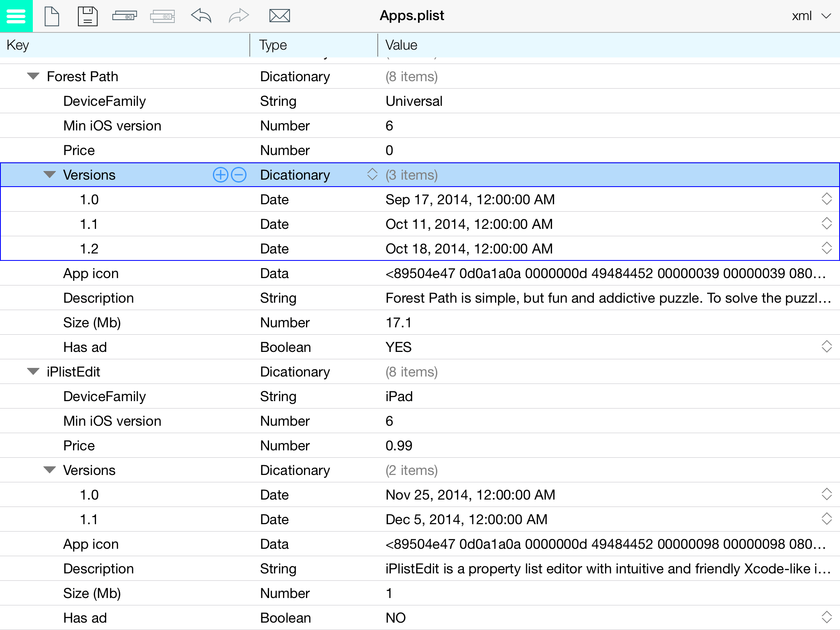This screenshot has height=630, width=840.
Task: Adjust Sep 17, 2014 date stepper
Action: click(826, 199)
